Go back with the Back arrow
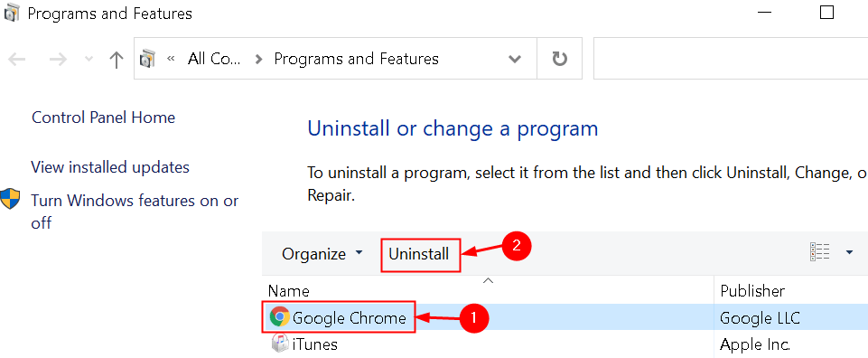Viewport: 868px width, 358px height. (17, 60)
